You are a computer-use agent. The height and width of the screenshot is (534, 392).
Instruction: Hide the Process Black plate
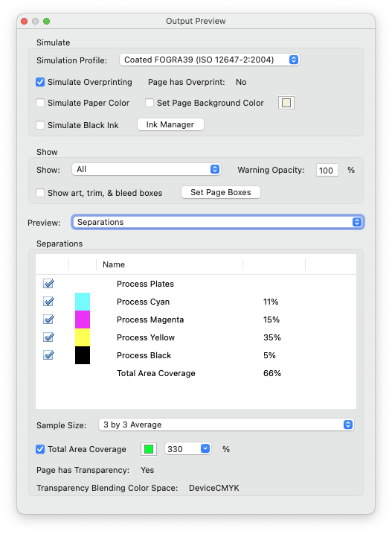(48, 355)
